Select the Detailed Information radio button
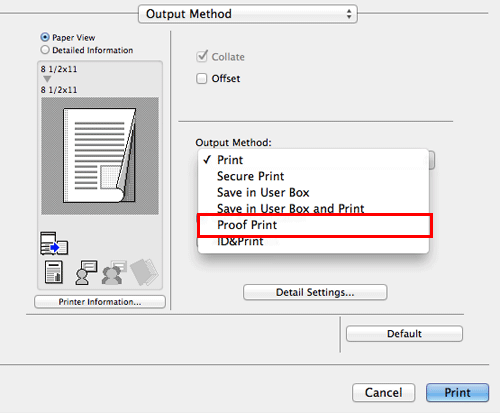Viewport: 500px width, 413px height. 45,50
